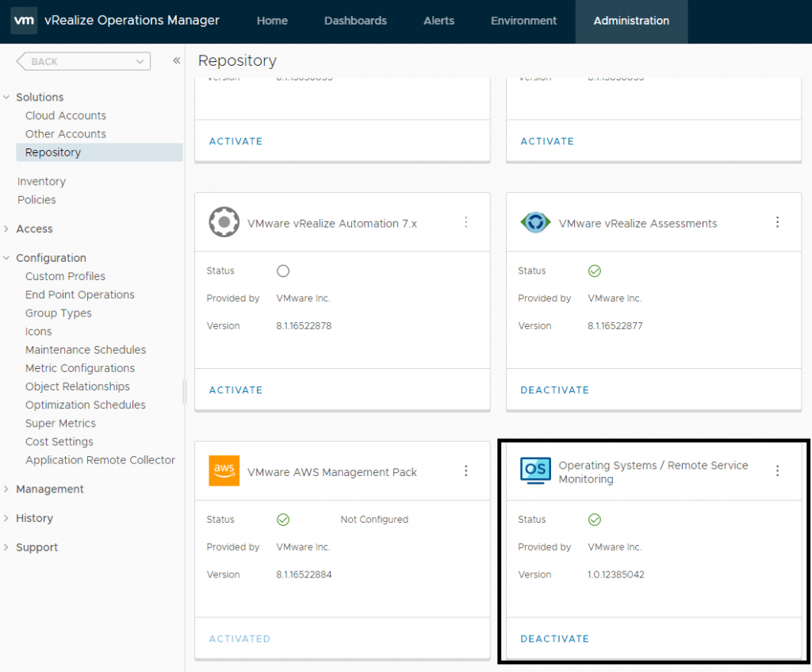Open Operating Systems card three-dot menu

click(777, 470)
